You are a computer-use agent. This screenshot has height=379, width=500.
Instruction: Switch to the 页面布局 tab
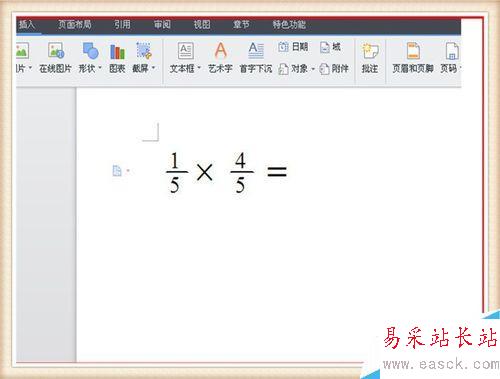pyautogui.click(x=75, y=24)
